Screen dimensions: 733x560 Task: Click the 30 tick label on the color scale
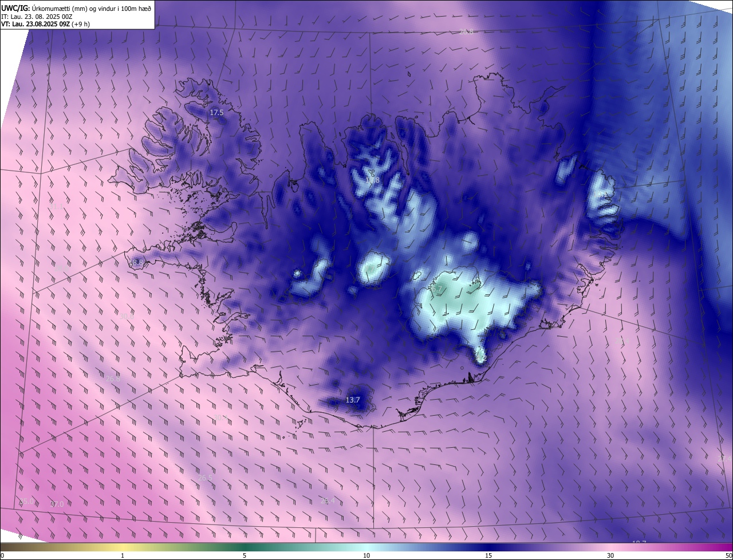(x=610, y=555)
